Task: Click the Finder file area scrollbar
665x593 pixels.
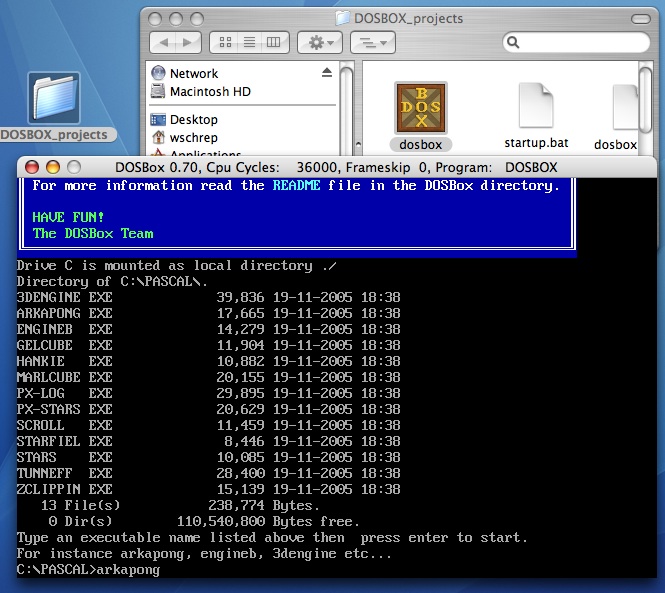Action: point(645,101)
